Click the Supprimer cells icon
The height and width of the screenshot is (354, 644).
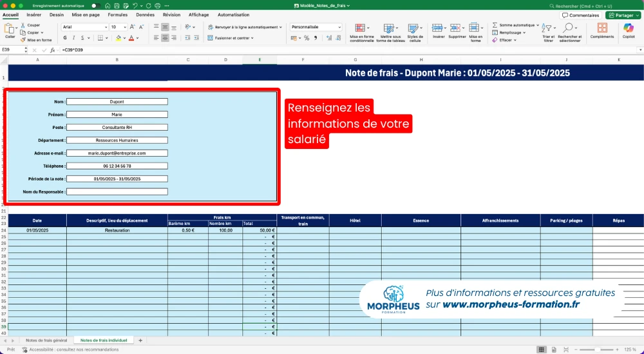tap(455, 28)
